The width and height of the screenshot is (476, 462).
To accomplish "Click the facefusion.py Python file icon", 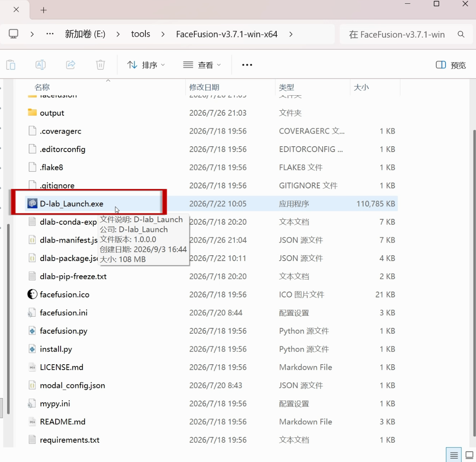I will click(32, 331).
